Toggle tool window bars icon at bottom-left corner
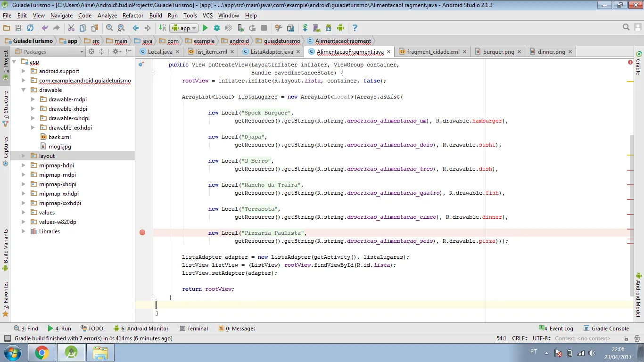The image size is (644, 362). click(7, 338)
